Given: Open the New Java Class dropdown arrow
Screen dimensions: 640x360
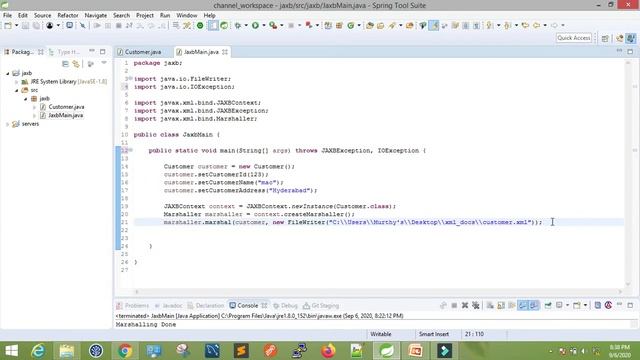Looking at the screenshot, I should pyautogui.click(x=359, y=25).
